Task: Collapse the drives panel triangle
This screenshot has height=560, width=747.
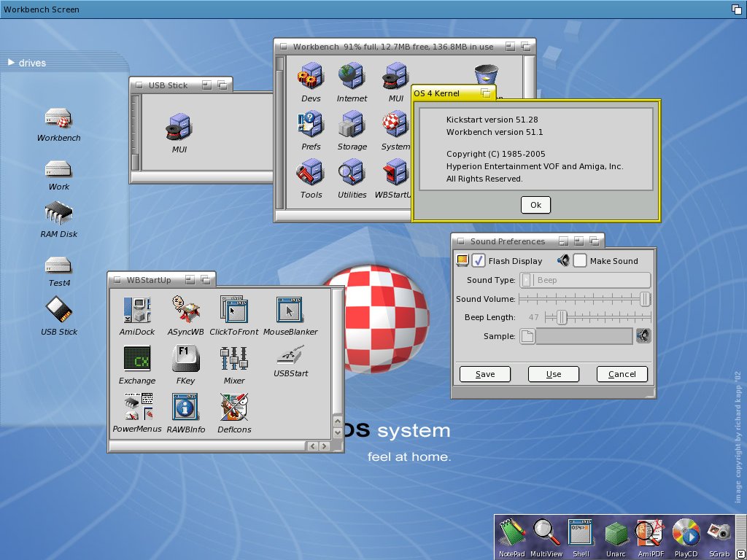Action: pyautogui.click(x=11, y=63)
